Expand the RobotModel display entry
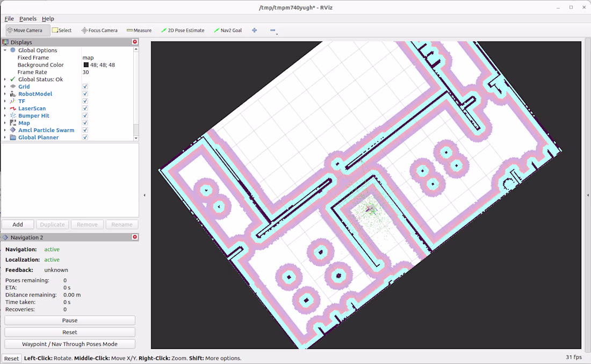591x364 pixels. coord(5,94)
